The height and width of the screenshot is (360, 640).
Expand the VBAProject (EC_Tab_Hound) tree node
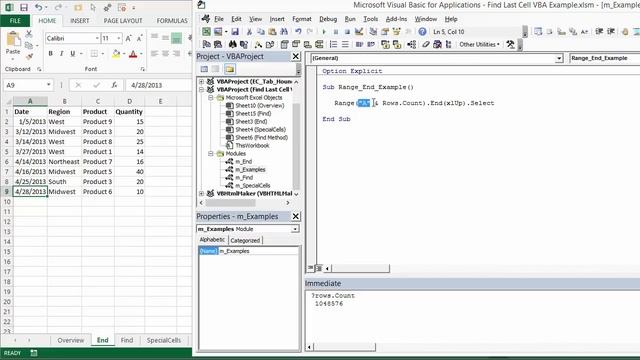[201, 81]
